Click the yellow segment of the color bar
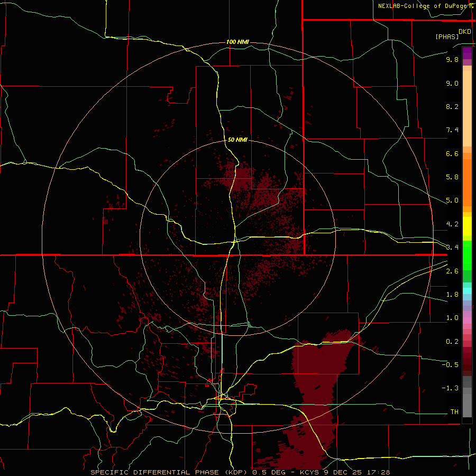The image size is (476, 476). point(467,226)
